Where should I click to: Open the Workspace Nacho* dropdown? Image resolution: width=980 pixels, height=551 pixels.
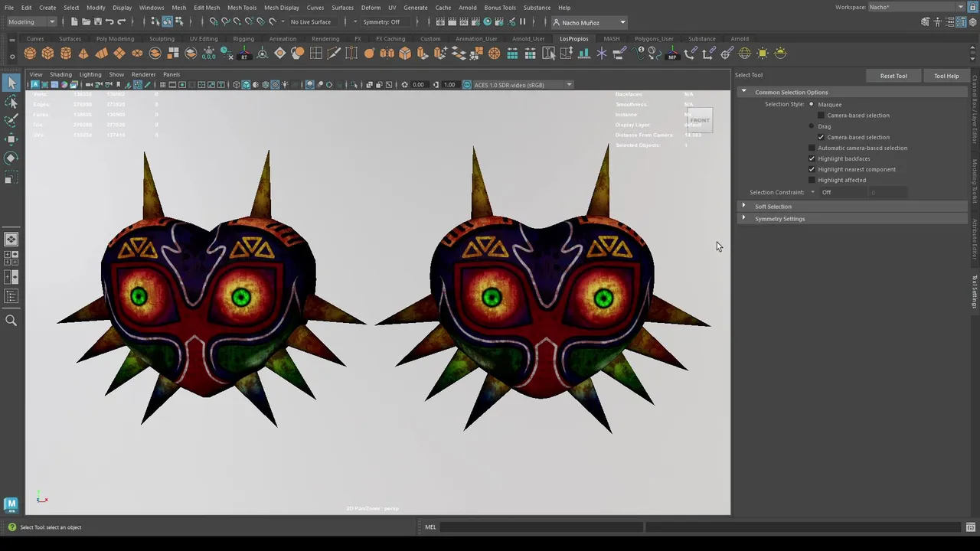pos(916,7)
